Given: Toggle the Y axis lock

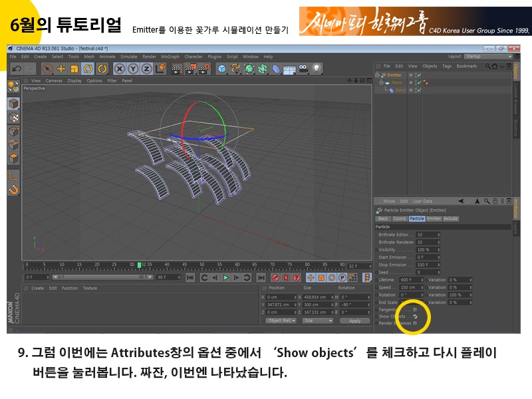Looking at the screenshot, I should (x=133, y=69).
